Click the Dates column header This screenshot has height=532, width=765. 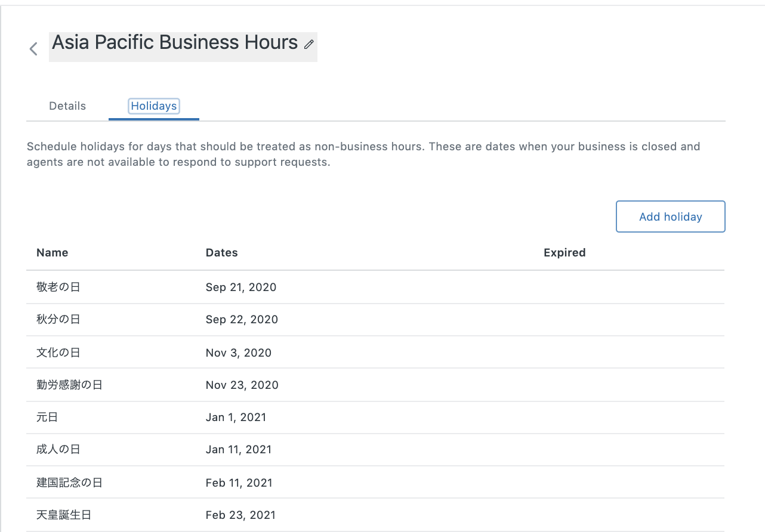(221, 253)
